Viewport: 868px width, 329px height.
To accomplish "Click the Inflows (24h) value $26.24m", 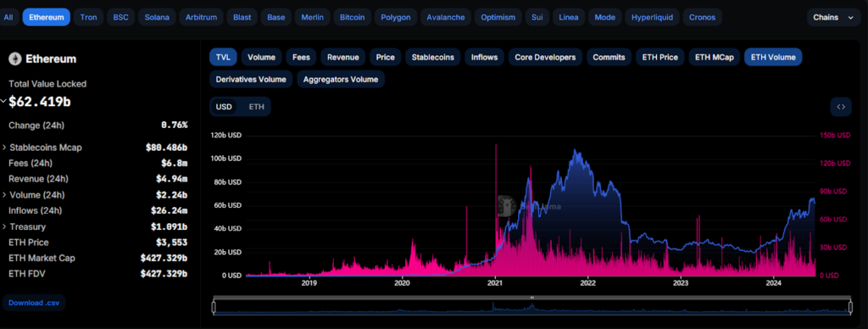I will [x=169, y=210].
